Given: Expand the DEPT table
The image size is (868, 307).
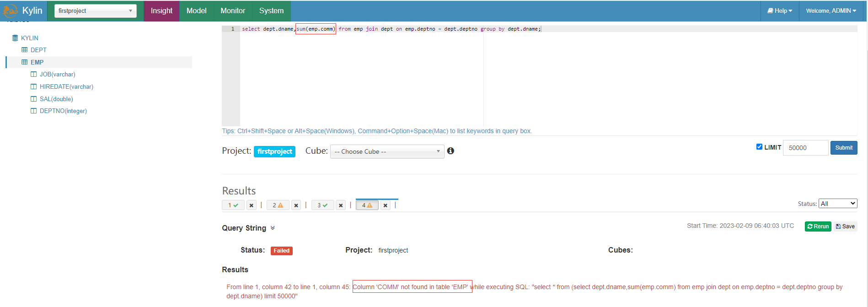Looking at the screenshot, I should pyautogui.click(x=38, y=50).
